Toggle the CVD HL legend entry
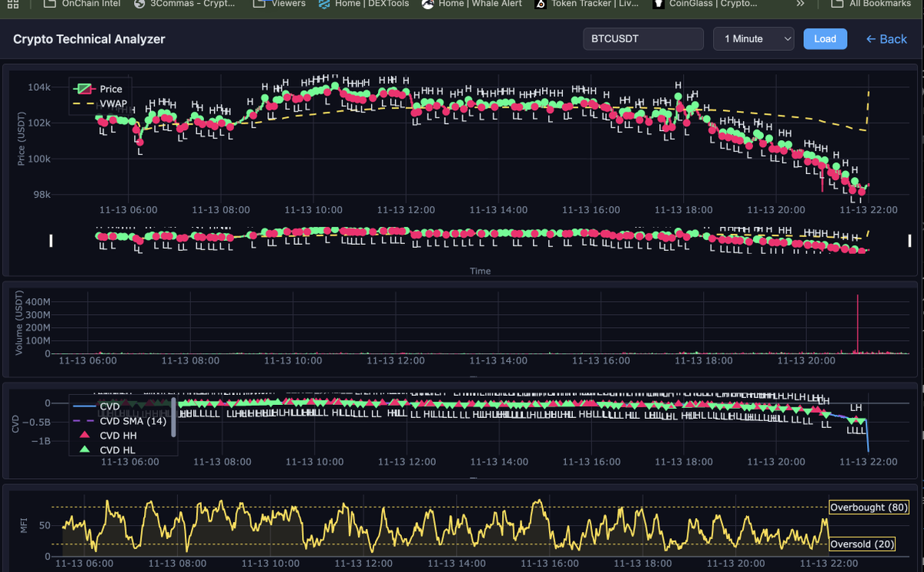The height and width of the screenshot is (572, 924). [x=105, y=450]
